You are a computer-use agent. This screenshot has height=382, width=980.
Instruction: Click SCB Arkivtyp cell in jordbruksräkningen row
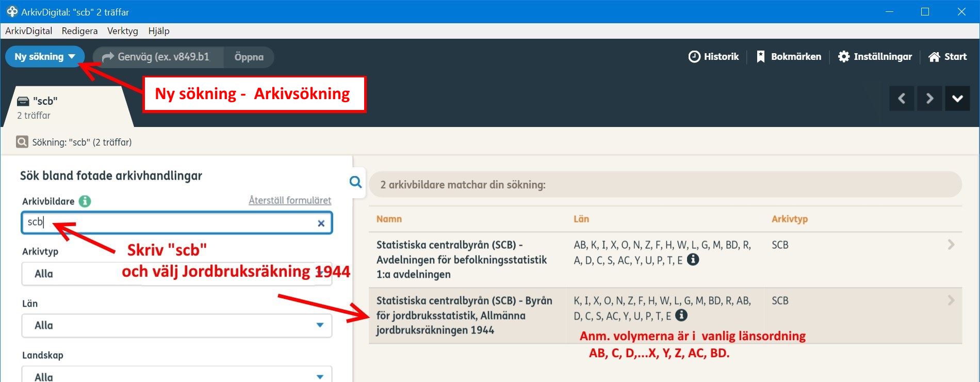[780, 301]
